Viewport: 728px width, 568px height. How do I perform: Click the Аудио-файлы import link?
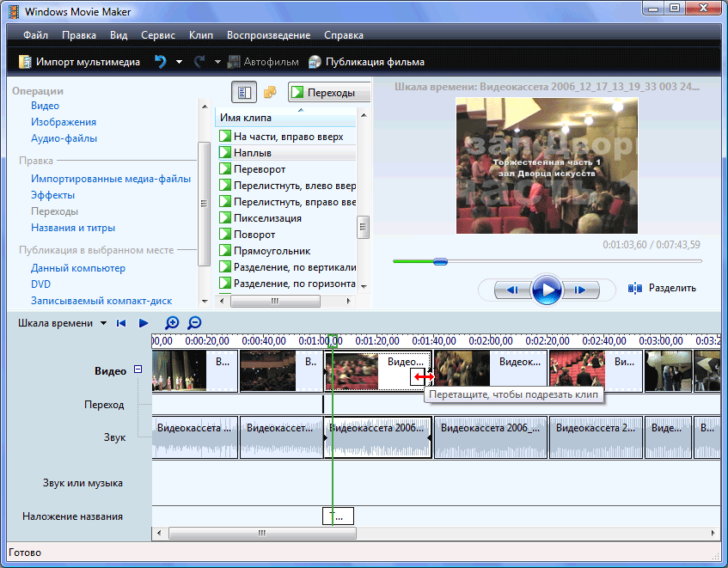click(x=64, y=138)
